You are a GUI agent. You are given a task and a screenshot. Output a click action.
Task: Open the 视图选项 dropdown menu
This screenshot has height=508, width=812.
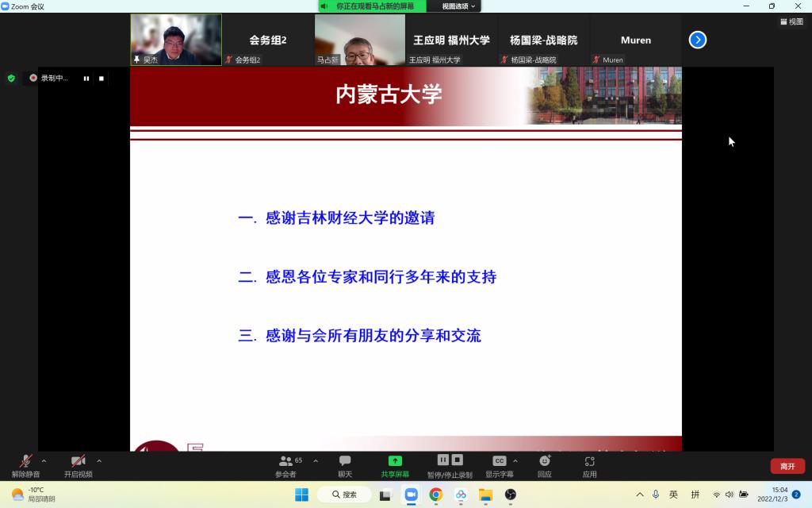[x=459, y=6]
